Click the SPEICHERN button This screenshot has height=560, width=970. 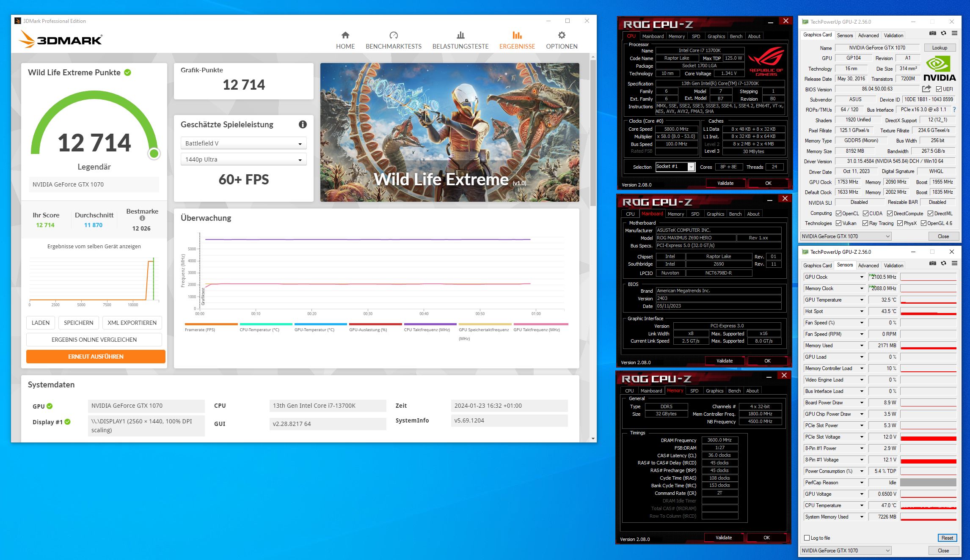(79, 323)
